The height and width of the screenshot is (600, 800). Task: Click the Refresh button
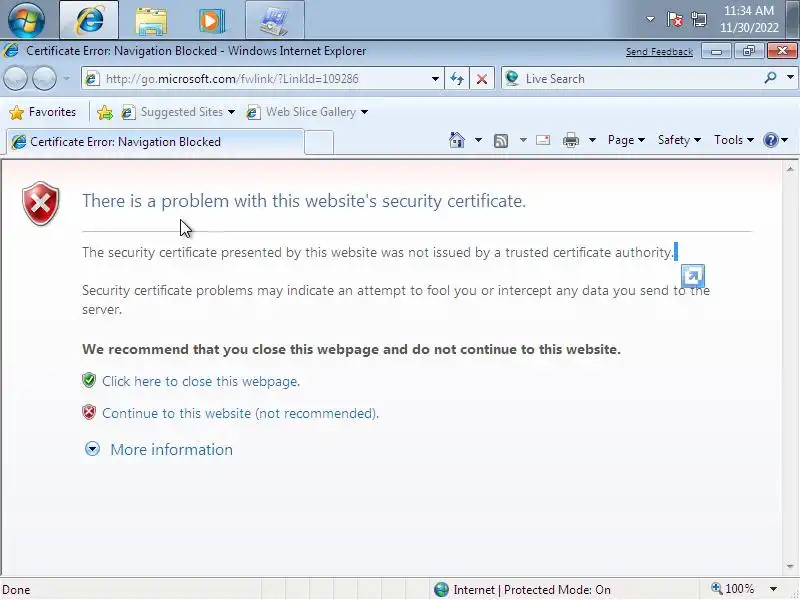coord(457,79)
